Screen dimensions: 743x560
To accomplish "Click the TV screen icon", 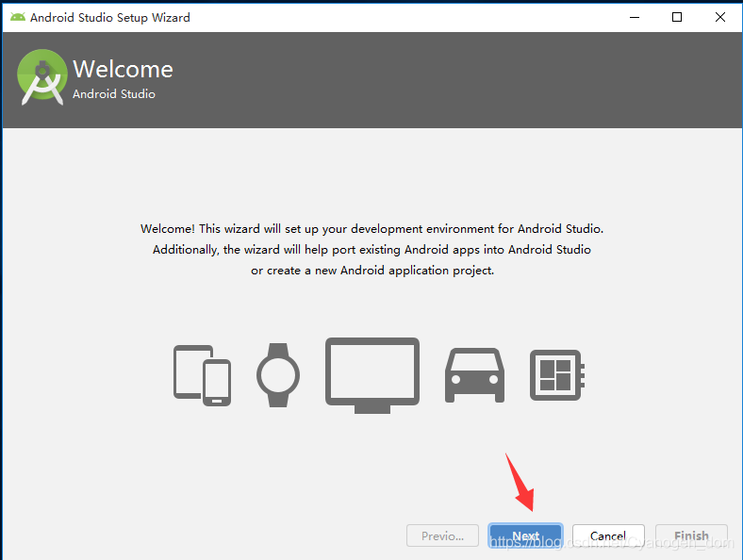I will 372,375.
